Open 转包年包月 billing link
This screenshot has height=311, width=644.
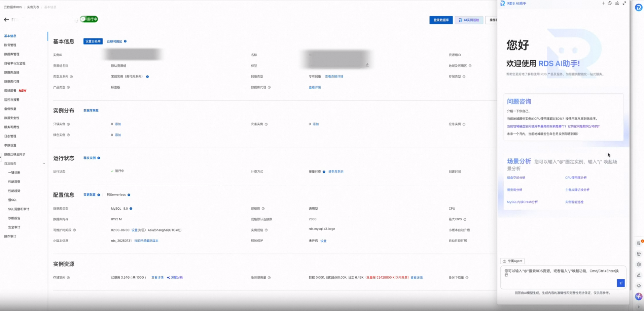[336, 172]
